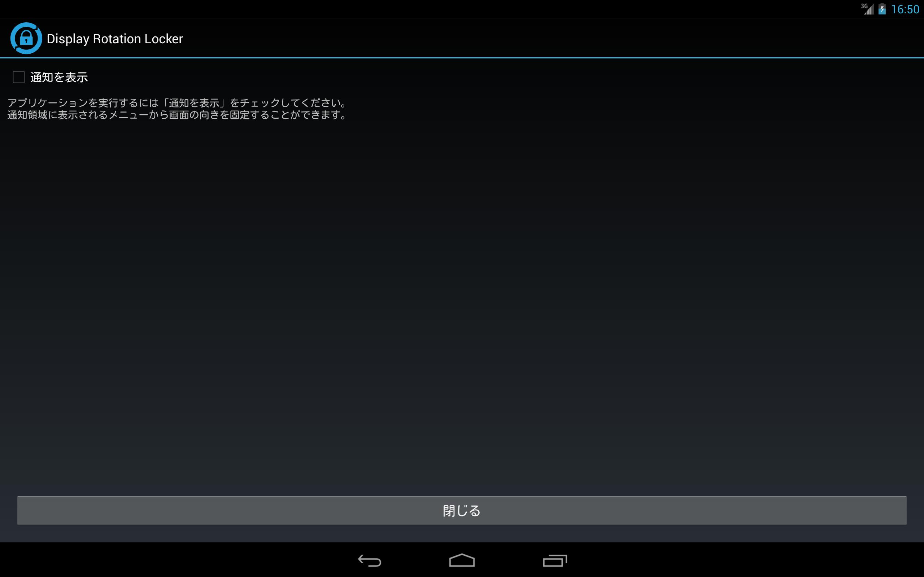Tap the empty status bar area at top

(x=420, y=9)
